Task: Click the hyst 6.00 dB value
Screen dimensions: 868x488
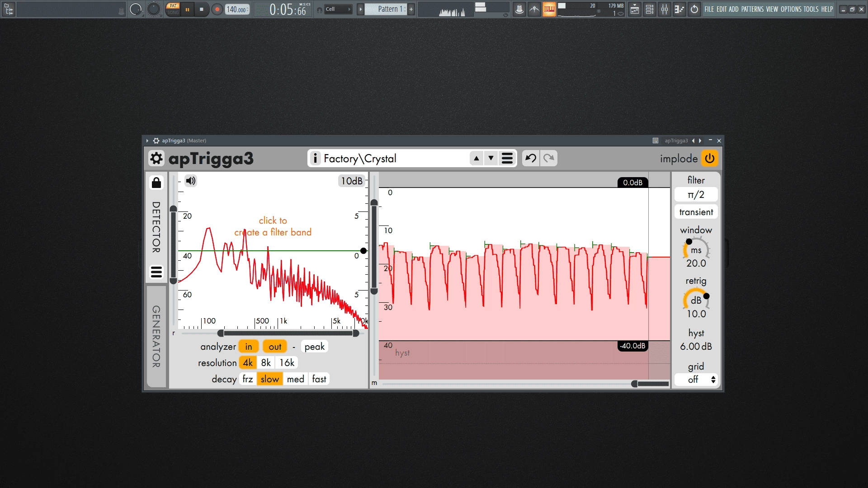Action: (696, 347)
